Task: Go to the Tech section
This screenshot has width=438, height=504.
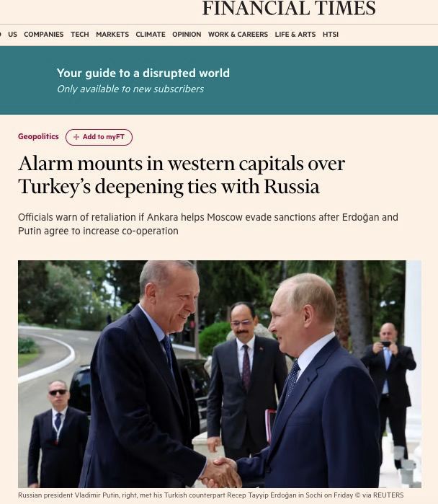Action: coord(80,35)
